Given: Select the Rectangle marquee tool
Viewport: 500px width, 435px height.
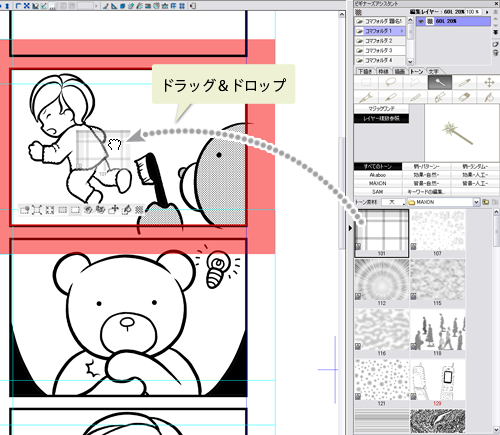Looking at the screenshot, I should [366, 82].
